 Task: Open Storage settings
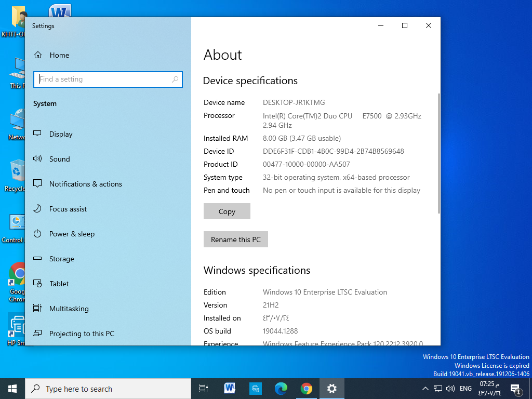click(x=108, y=259)
